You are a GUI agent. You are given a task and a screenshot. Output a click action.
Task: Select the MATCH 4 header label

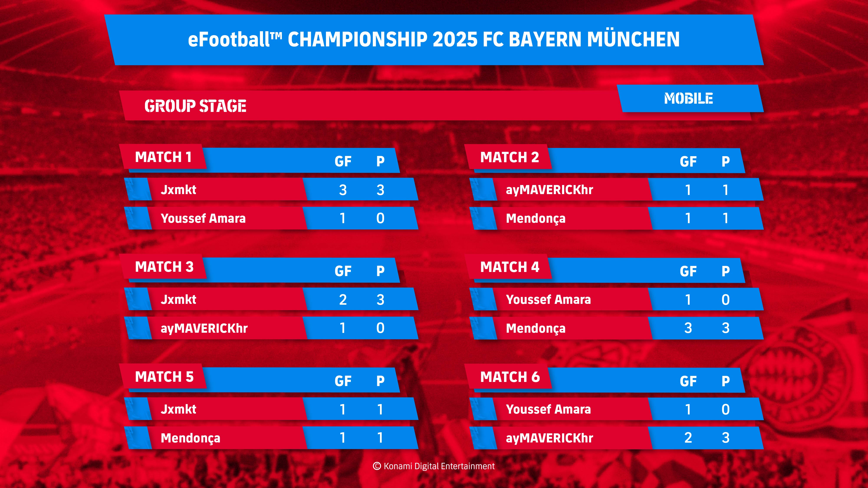click(510, 267)
